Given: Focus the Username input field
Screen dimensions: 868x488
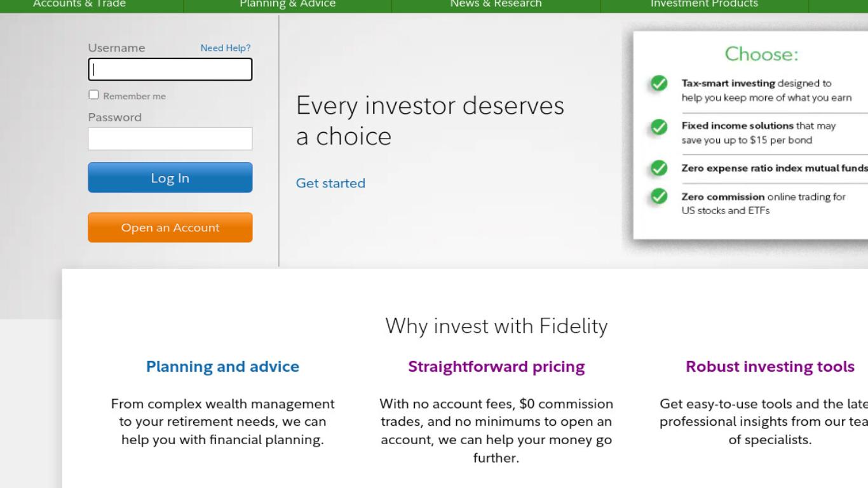Looking at the screenshot, I should (170, 69).
